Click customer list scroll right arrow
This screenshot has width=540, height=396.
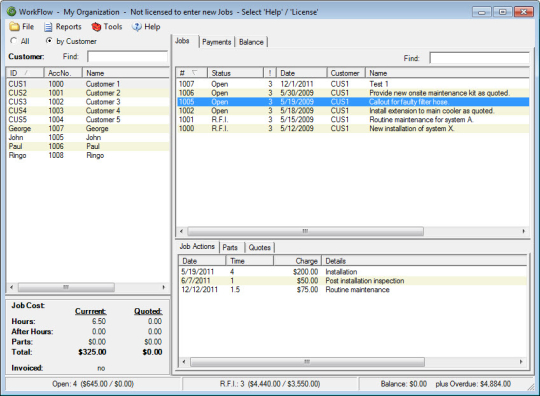pyautogui.click(x=164, y=287)
